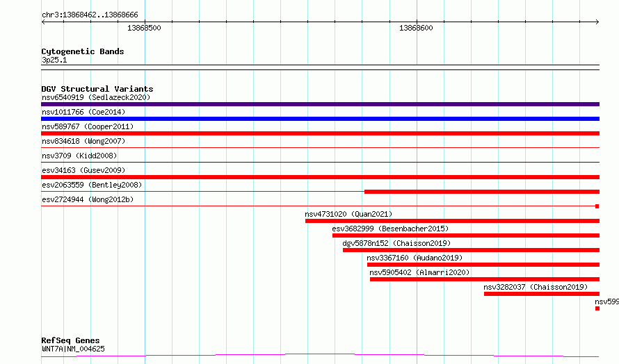The height and width of the screenshot is (364, 619).
Task: Click the magenta WNT7A gene line
Action: (320, 356)
